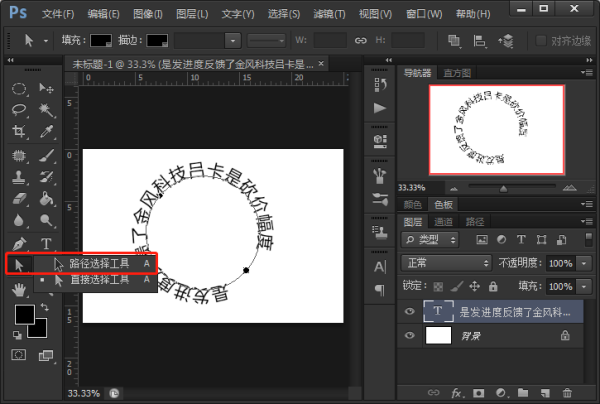Enable the 对齐边缘 checkbox
The height and width of the screenshot is (404, 600).
tap(541, 41)
